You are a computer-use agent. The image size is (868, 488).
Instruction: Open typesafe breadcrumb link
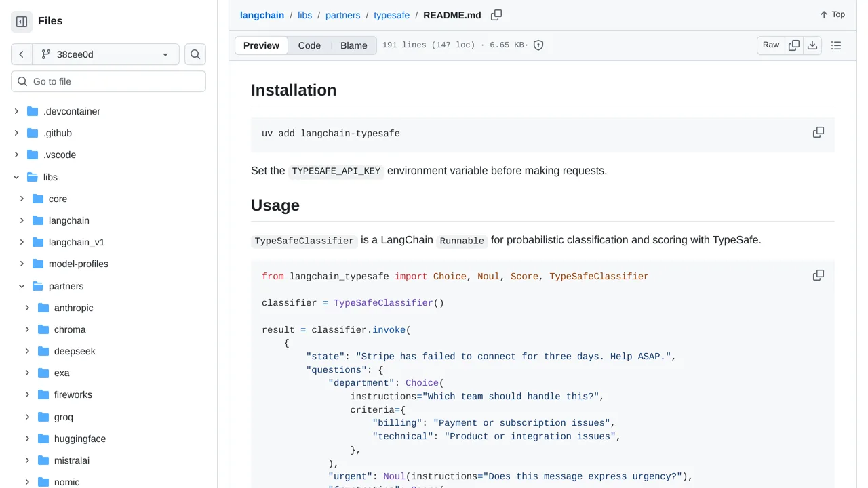(x=391, y=15)
